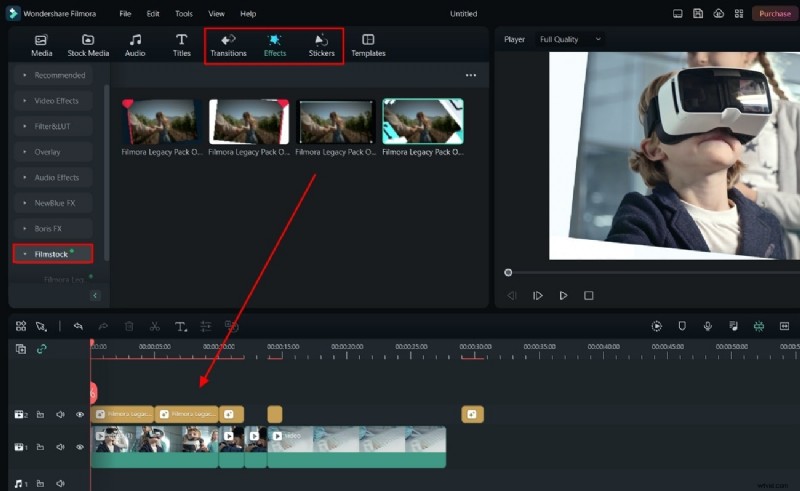
Task: Collapse the Filmstock category
Action: (x=53, y=254)
